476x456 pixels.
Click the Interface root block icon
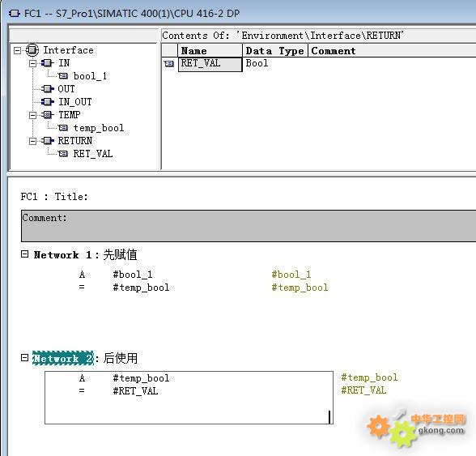pos(32,50)
